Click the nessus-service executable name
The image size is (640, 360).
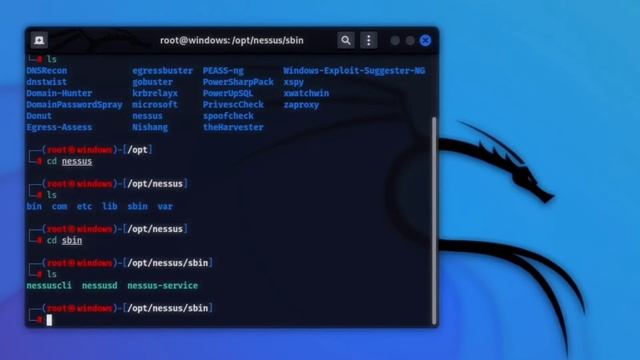[162, 286]
